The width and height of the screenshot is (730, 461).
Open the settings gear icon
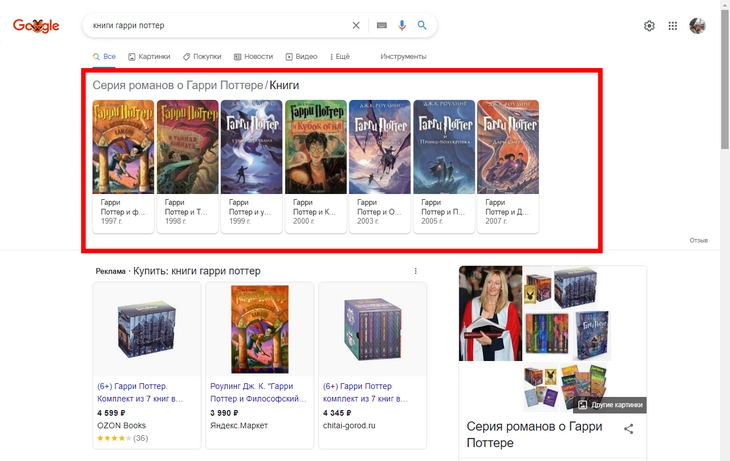coord(649,26)
